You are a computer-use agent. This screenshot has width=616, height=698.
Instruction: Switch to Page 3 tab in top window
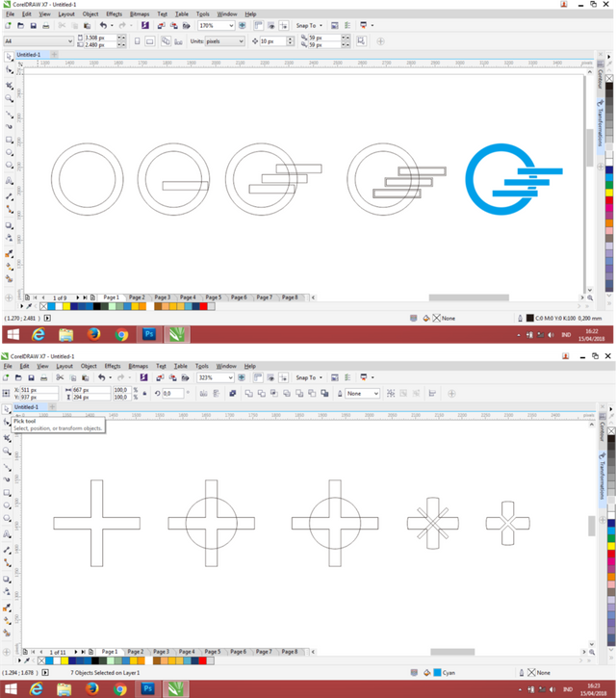[x=163, y=297]
